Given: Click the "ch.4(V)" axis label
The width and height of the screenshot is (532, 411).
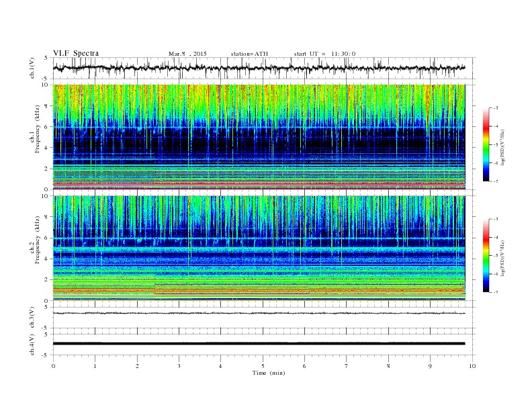Looking at the screenshot, I should 32,345.
